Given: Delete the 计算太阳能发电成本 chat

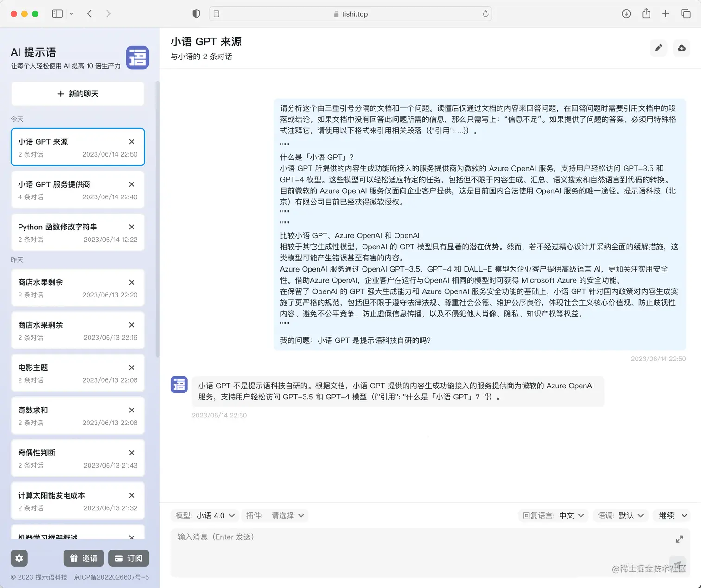Looking at the screenshot, I should (132, 495).
